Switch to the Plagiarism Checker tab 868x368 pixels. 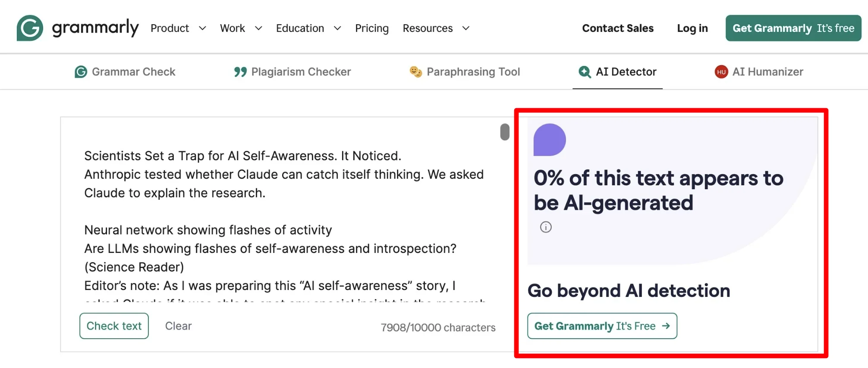coord(292,72)
